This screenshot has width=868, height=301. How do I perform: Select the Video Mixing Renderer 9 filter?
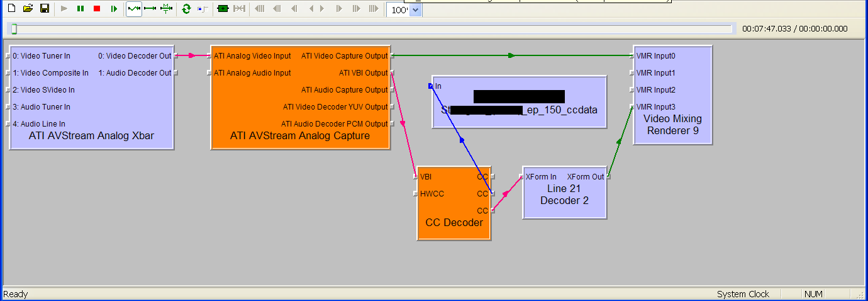click(672, 95)
